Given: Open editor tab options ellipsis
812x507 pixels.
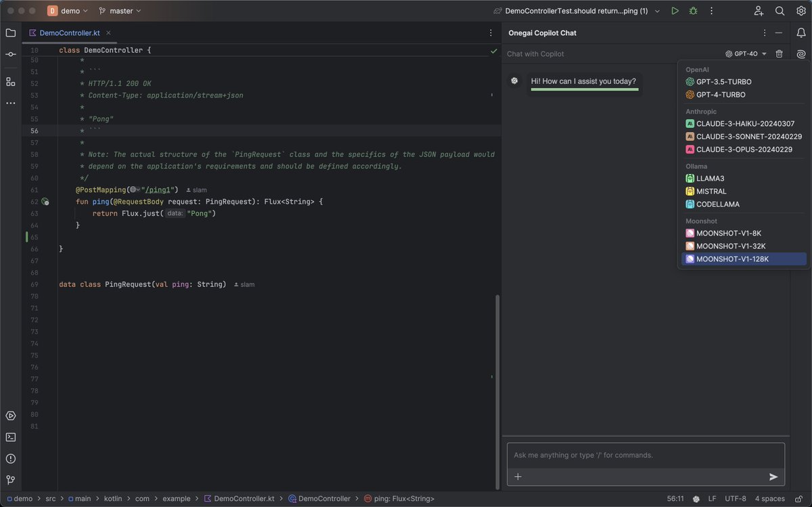Looking at the screenshot, I should point(491,32).
